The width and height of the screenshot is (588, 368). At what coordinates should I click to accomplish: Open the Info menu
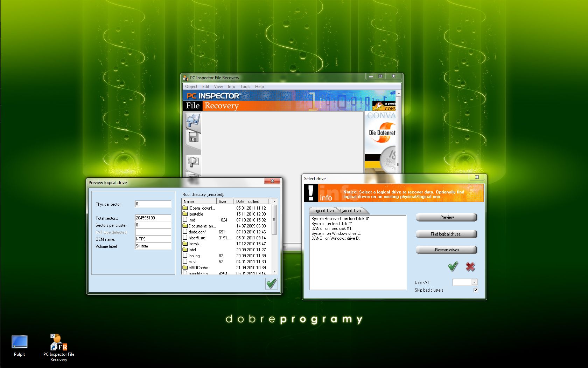click(231, 87)
